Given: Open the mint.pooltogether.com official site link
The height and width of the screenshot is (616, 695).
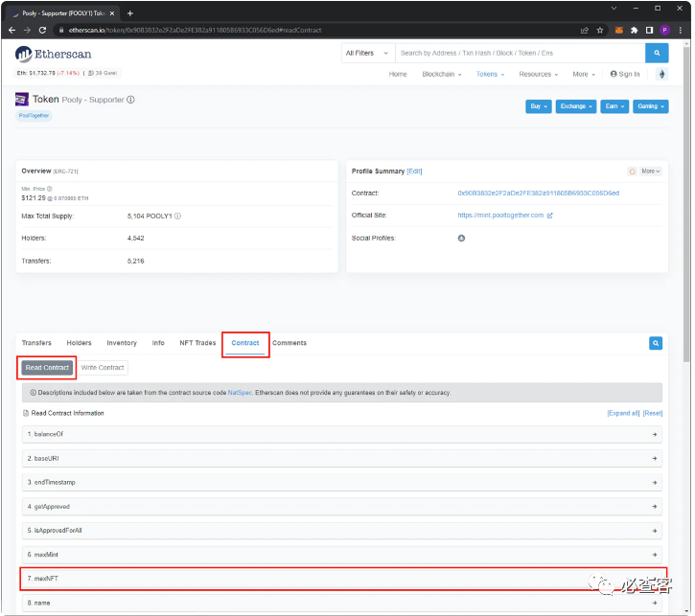Looking at the screenshot, I should point(500,216).
